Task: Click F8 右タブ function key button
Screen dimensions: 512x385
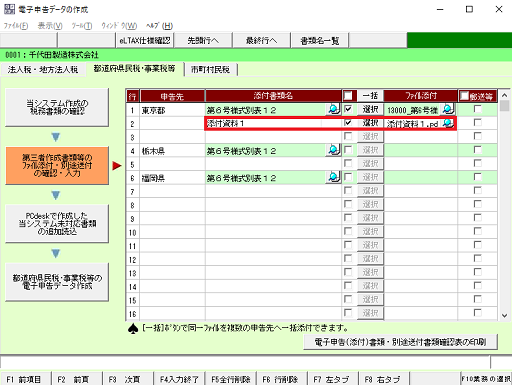Action: [x=383, y=379]
